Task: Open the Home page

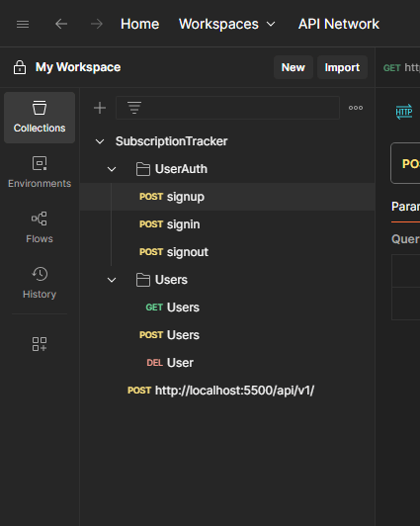Action: click(139, 24)
